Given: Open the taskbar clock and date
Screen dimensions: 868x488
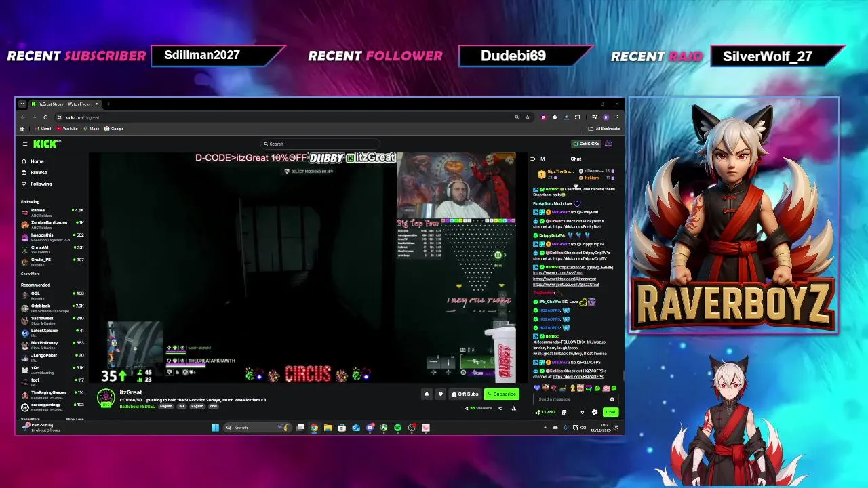Looking at the screenshot, I should (601, 428).
